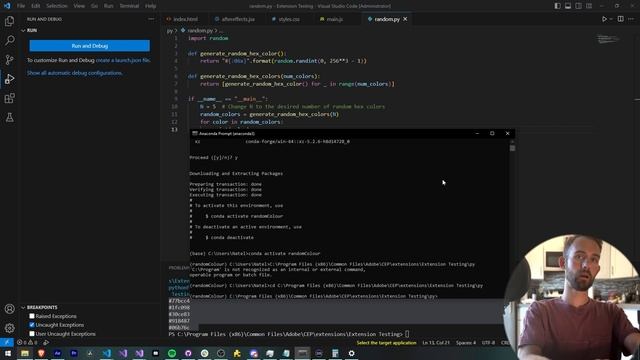The image size is (640, 360).
Task: Enable Raised Exceptions breakpoint
Action: [32, 316]
